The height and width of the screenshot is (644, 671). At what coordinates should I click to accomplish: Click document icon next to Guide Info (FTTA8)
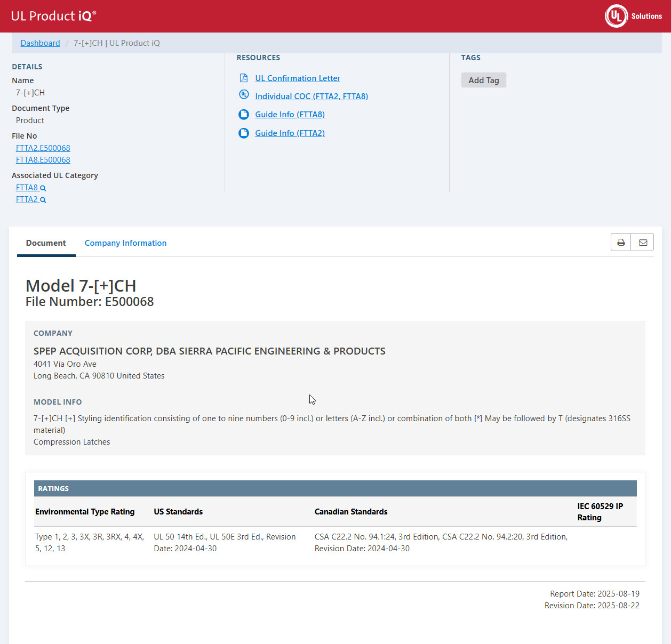[x=244, y=115]
